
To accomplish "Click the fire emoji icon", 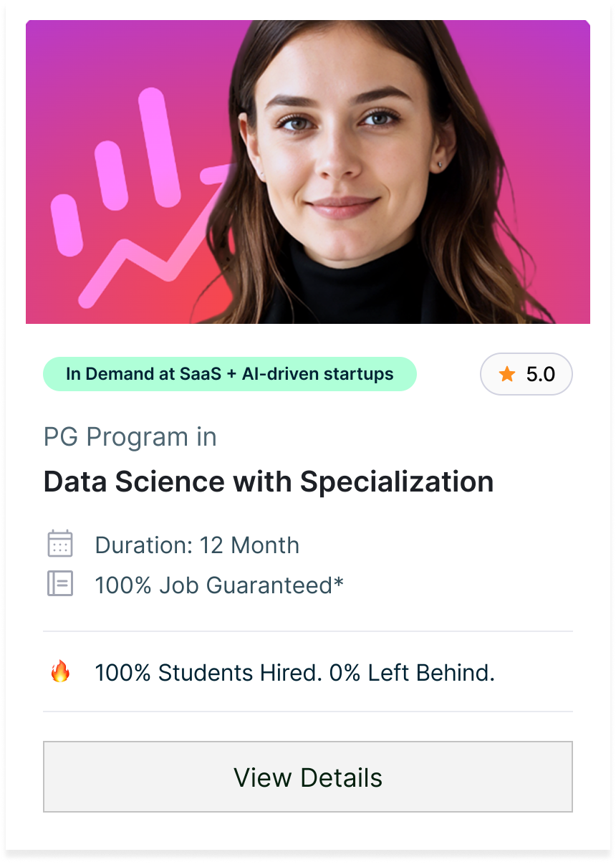I will tap(60, 672).
